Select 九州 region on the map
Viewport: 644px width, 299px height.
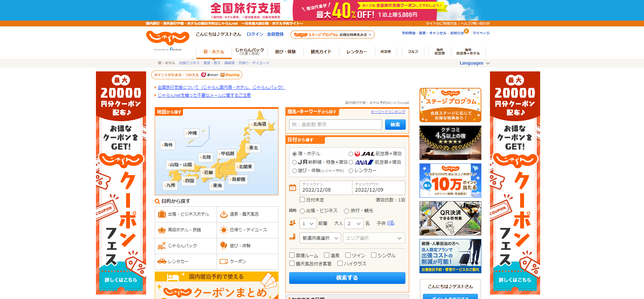coord(170,185)
